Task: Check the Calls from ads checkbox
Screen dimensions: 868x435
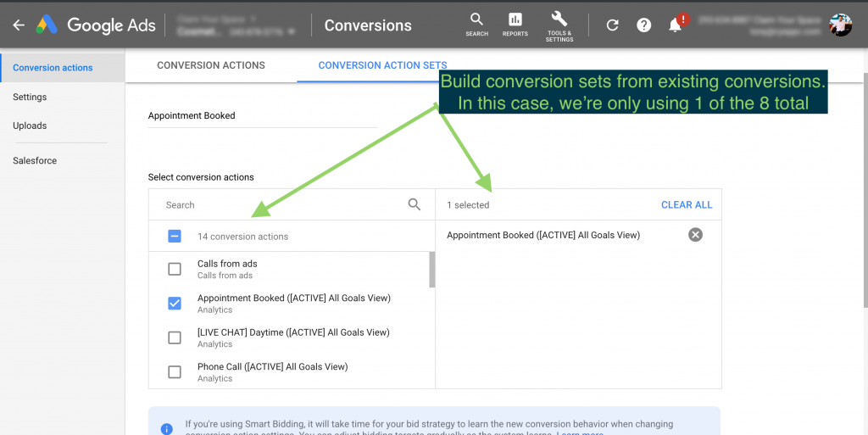Action: point(175,269)
